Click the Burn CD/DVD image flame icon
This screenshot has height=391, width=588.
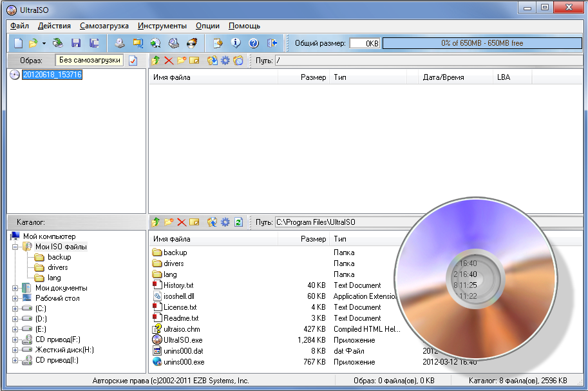point(192,43)
